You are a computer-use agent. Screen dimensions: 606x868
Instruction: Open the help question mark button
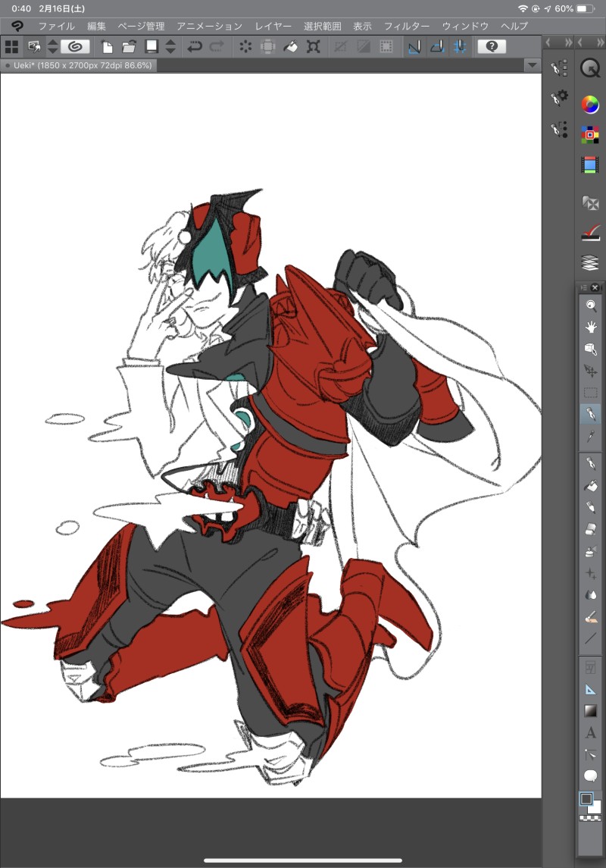[x=492, y=46]
